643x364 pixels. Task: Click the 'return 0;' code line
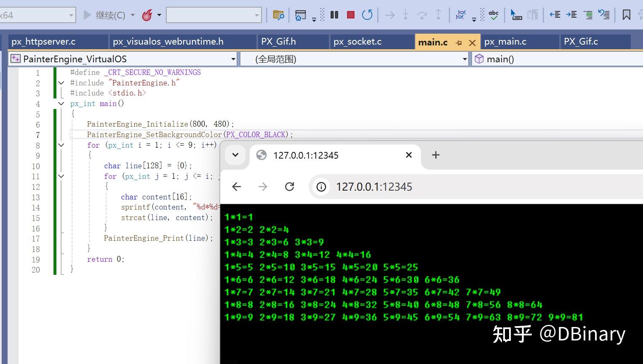[106, 259]
